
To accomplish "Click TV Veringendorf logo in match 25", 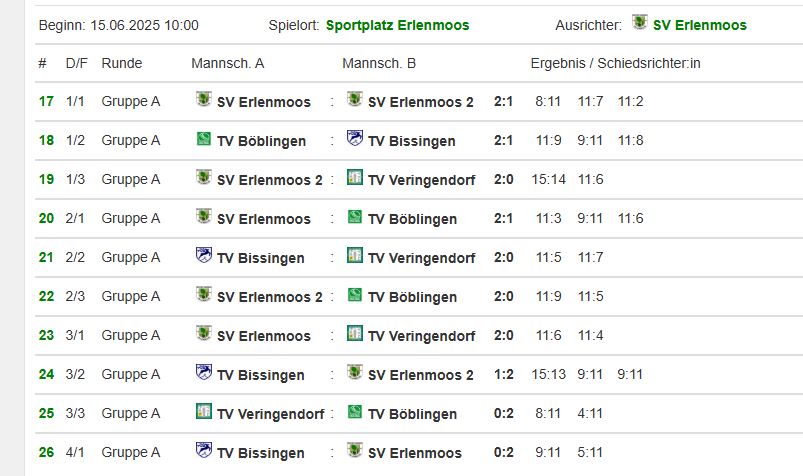I will (204, 412).
